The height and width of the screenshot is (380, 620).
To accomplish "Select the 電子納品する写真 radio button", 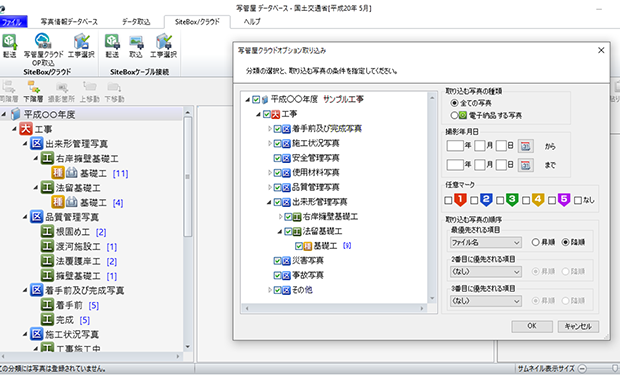I will coord(454,115).
